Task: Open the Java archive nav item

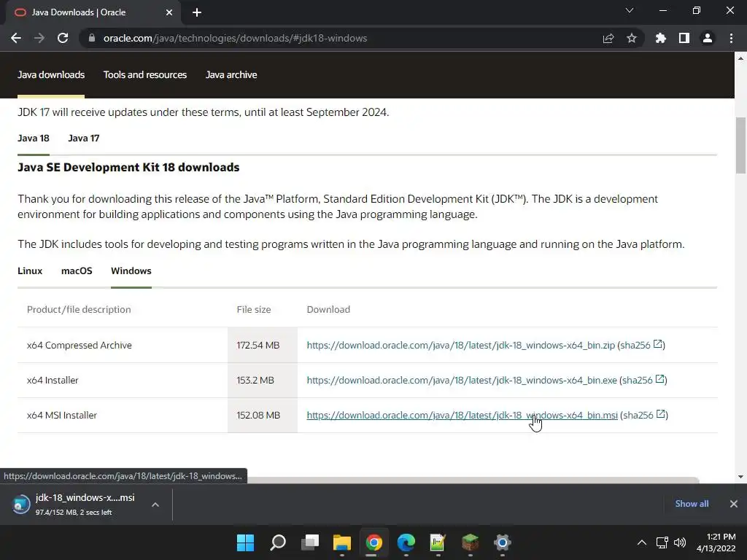Action: point(231,75)
